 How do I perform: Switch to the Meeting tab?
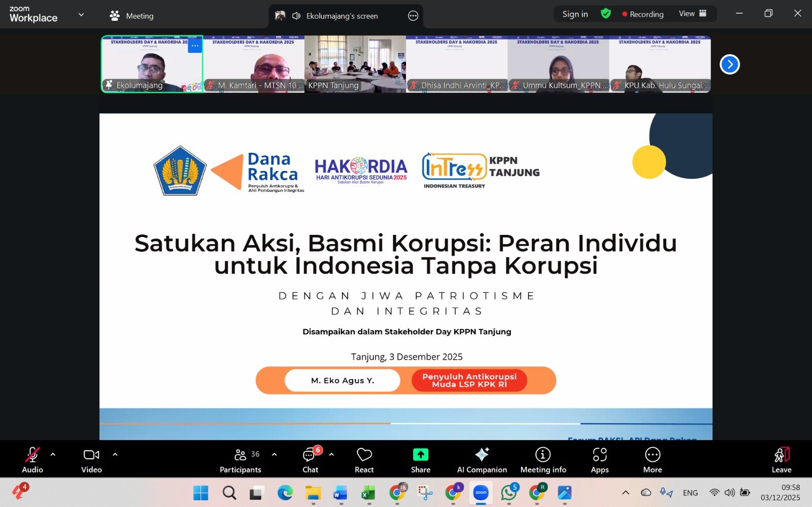pyautogui.click(x=132, y=16)
